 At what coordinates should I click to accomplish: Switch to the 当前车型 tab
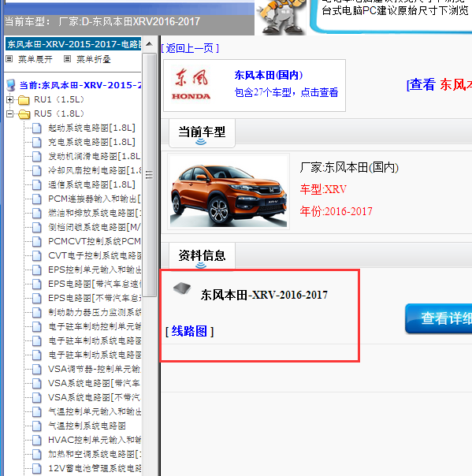(202, 133)
